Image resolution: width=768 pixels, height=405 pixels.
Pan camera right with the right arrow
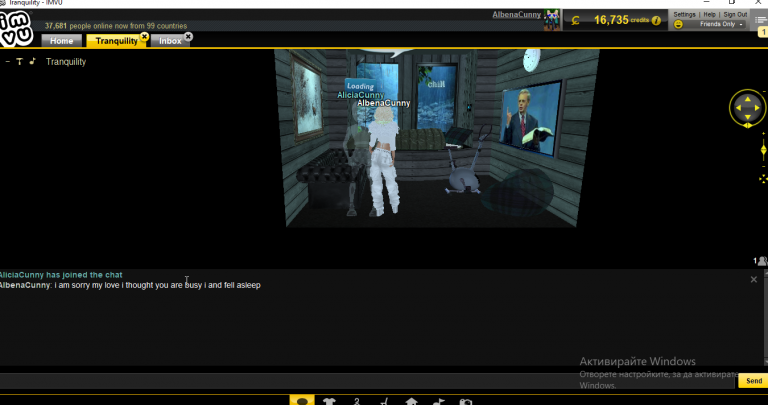click(x=757, y=108)
